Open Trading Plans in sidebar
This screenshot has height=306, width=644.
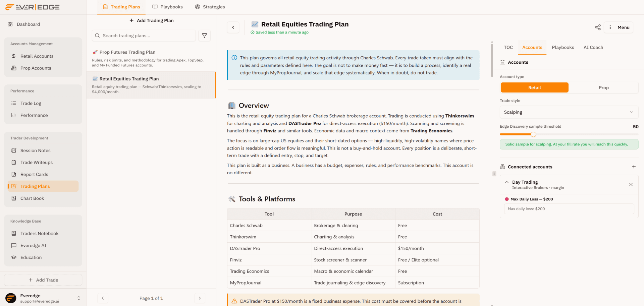click(x=43, y=186)
